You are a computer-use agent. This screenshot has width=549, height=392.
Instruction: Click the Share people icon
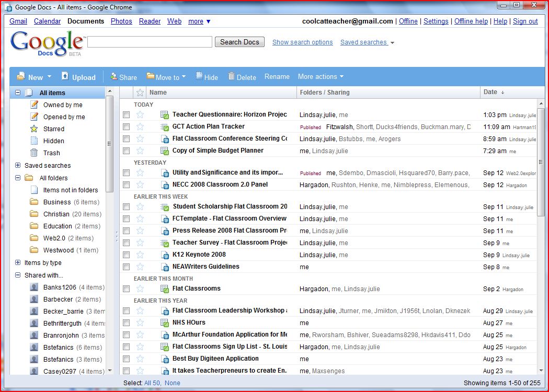(x=113, y=76)
